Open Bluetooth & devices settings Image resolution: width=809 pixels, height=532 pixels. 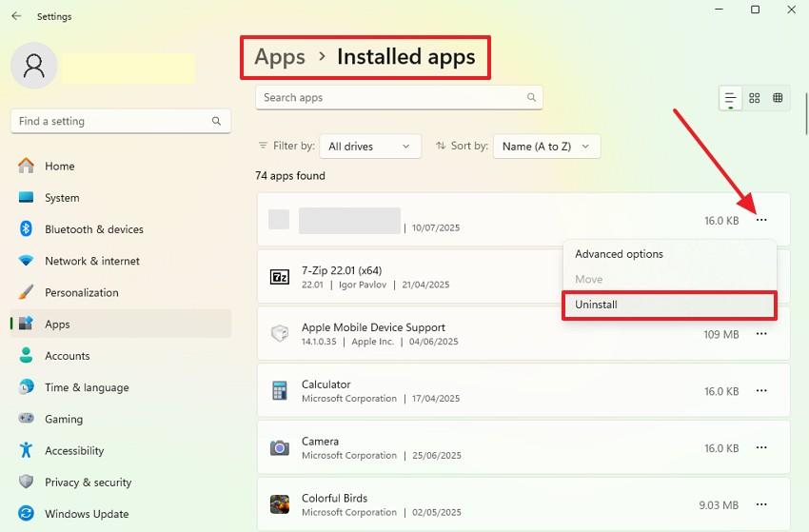click(x=120, y=229)
